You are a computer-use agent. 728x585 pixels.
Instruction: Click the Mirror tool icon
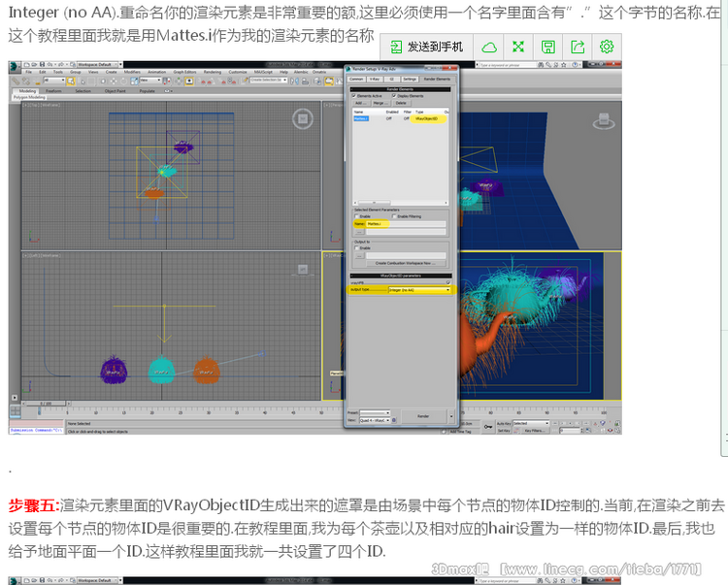(294, 81)
